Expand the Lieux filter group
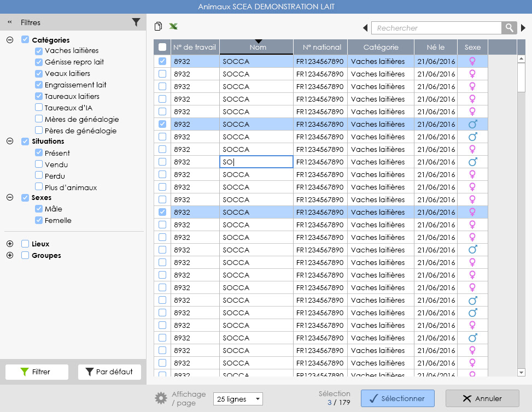The image size is (532, 412). (x=10, y=244)
